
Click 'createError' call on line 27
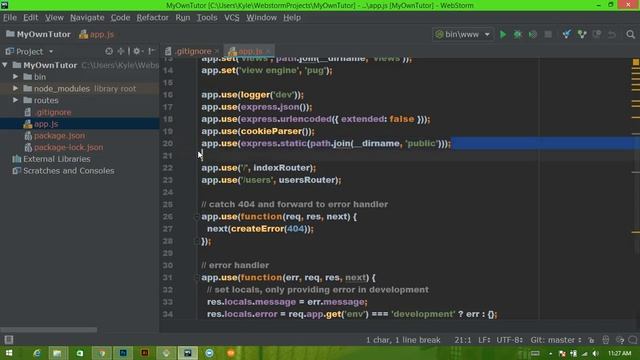pyautogui.click(x=257, y=229)
